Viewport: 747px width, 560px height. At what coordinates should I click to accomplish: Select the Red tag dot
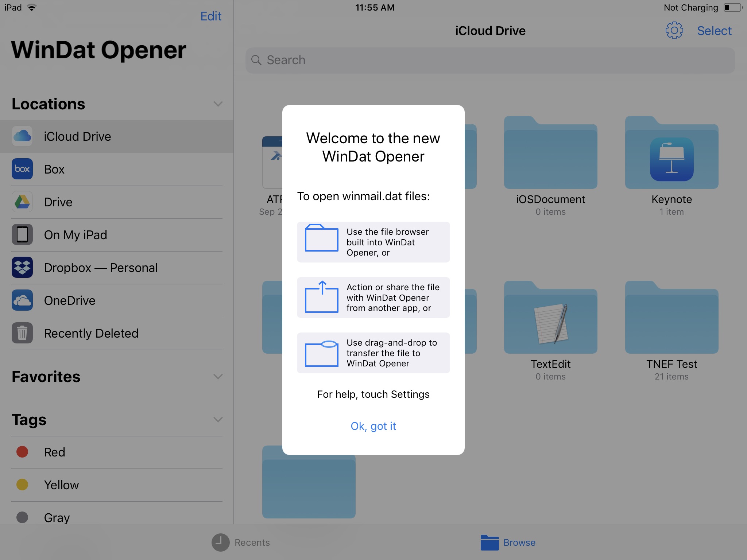point(22,452)
